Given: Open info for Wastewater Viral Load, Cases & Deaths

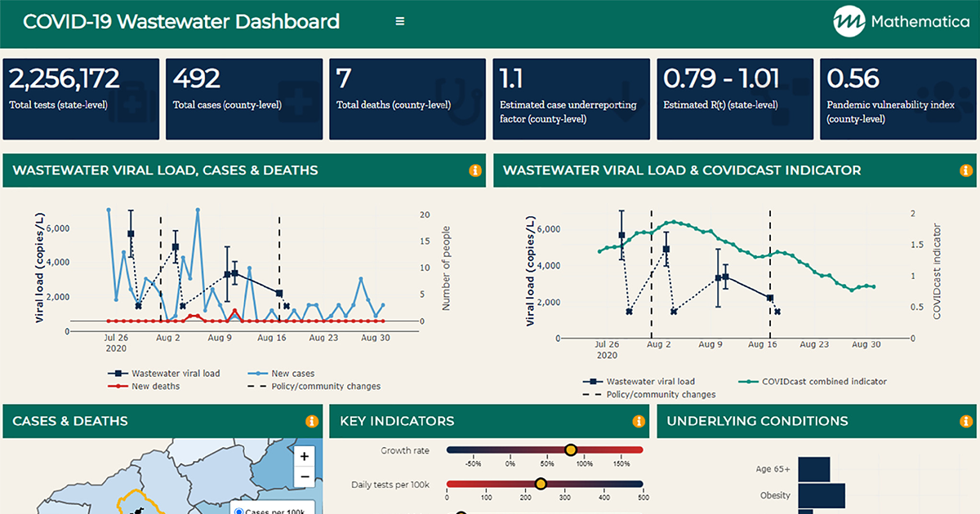Looking at the screenshot, I should 475,171.
